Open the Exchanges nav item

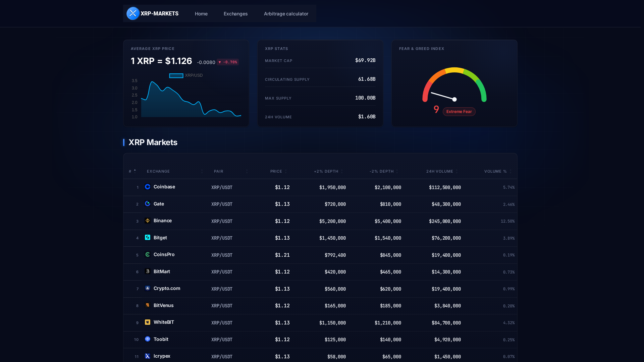pos(236,14)
